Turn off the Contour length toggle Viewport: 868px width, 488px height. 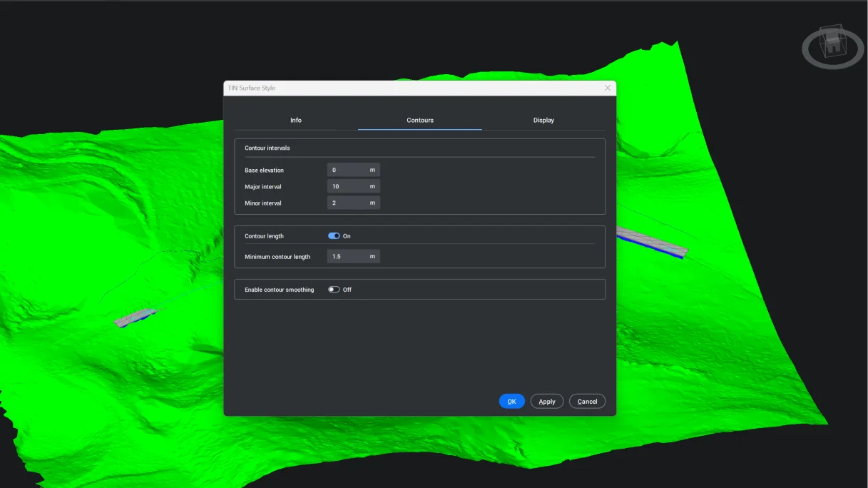click(x=334, y=236)
